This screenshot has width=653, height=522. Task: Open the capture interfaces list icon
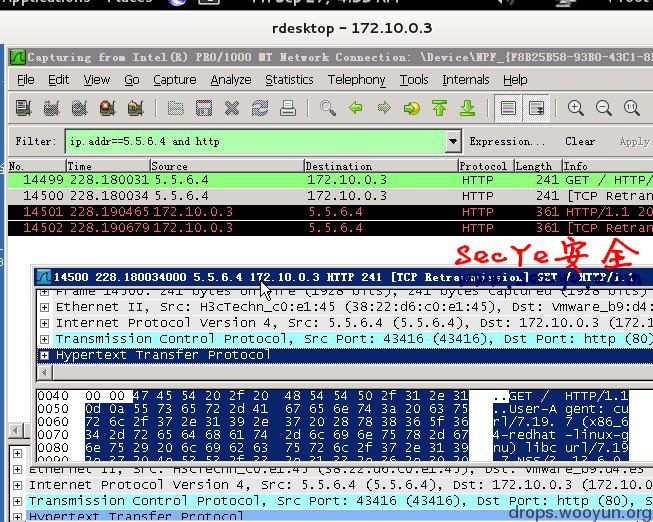[24, 108]
